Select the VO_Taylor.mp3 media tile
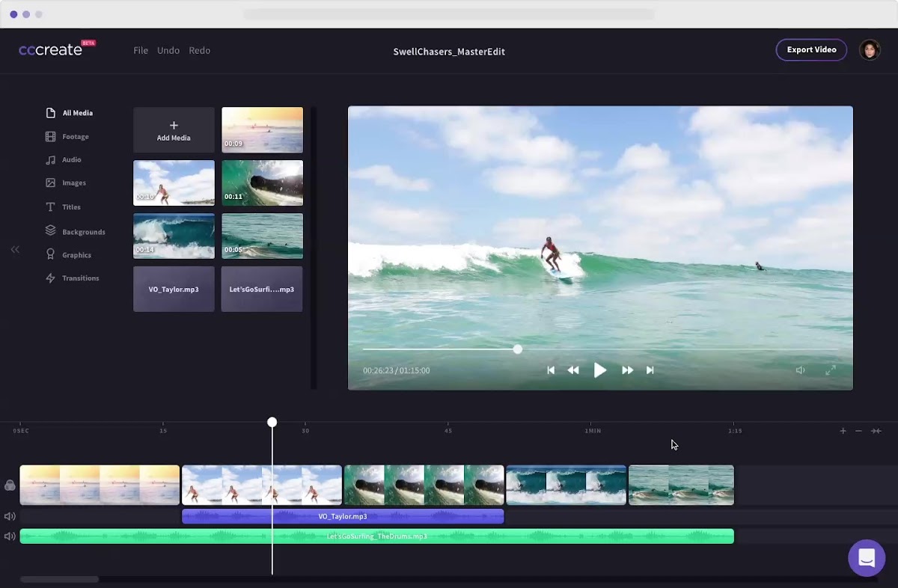Screen dimensions: 898x588 click(x=174, y=289)
